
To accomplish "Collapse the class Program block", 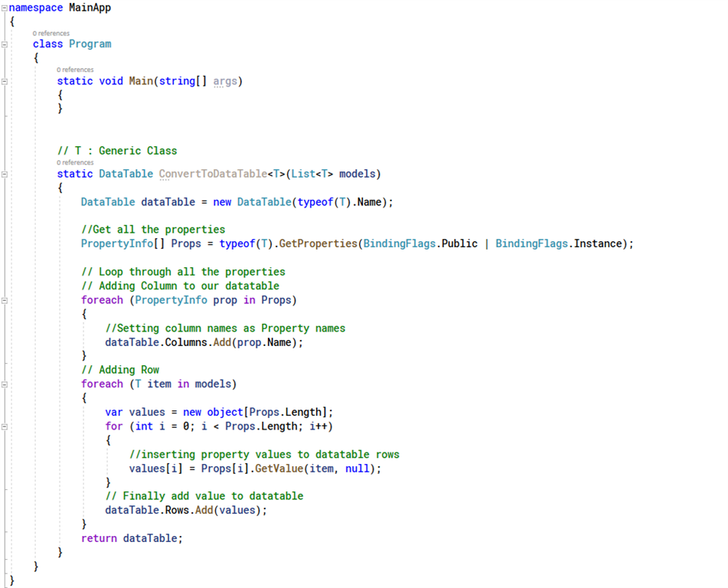I will click(5, 44).
